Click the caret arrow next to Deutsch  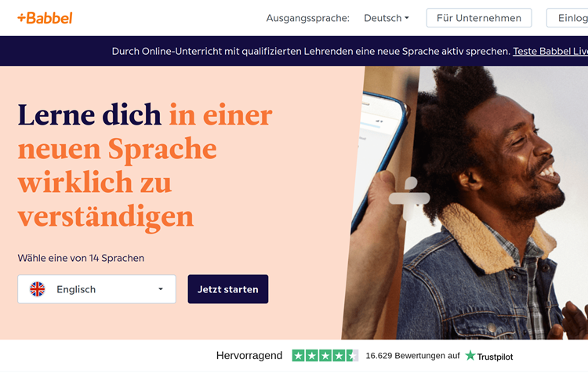click(x=406, y=18)
